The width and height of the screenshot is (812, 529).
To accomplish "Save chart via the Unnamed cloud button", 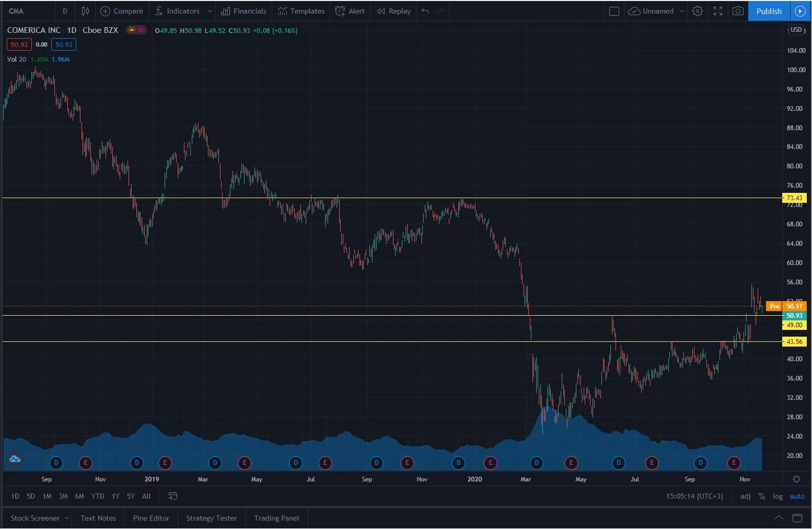I will 651,11.
